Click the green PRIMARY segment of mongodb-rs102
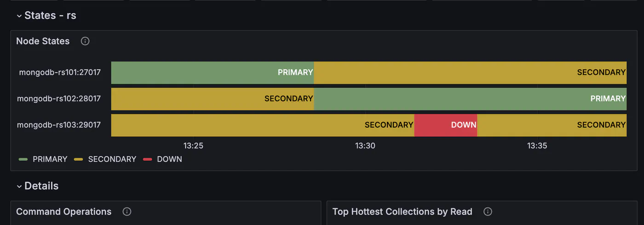 pos(470,99)
